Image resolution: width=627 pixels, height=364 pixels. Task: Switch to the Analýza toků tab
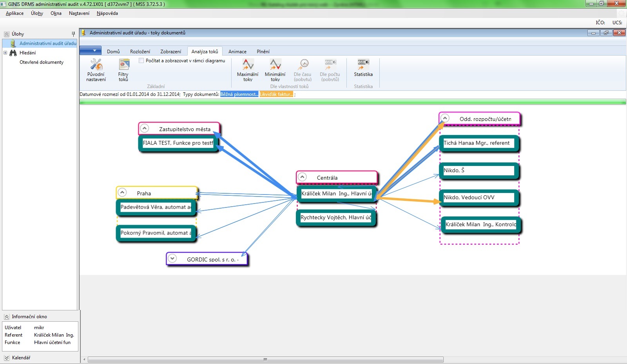[205, 52]
